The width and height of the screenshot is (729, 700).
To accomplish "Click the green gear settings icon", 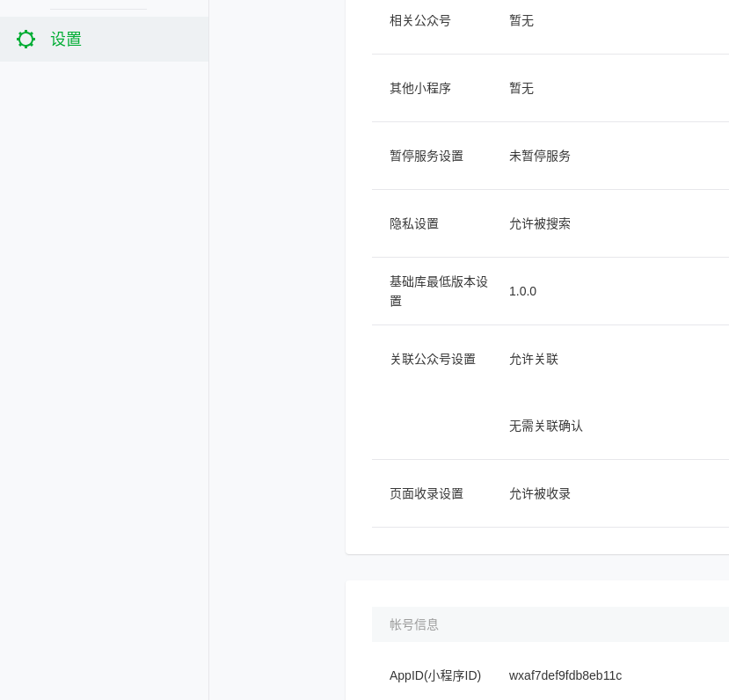I will click(26, 39).
